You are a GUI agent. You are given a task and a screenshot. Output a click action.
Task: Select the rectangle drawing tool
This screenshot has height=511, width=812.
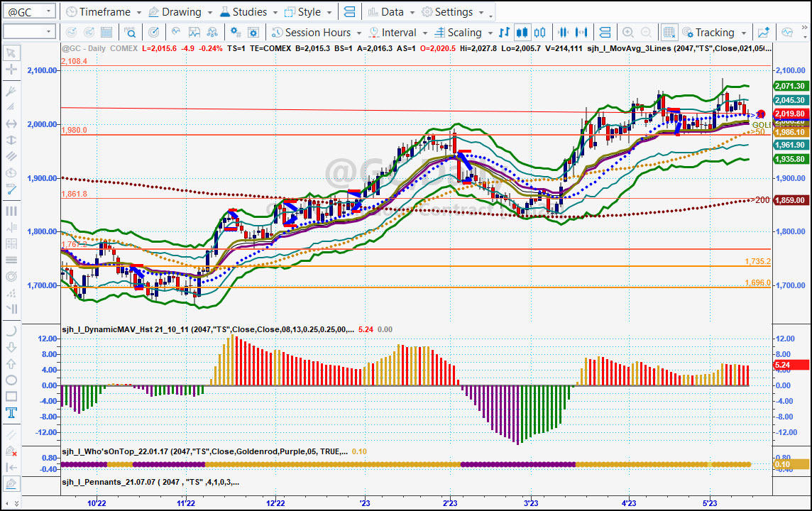tap(11, 397)
